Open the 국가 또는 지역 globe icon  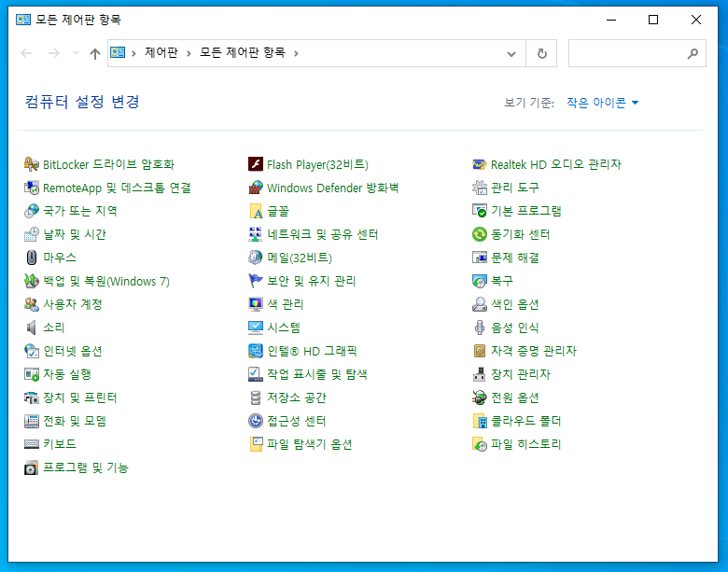click(x=31, y=211)
